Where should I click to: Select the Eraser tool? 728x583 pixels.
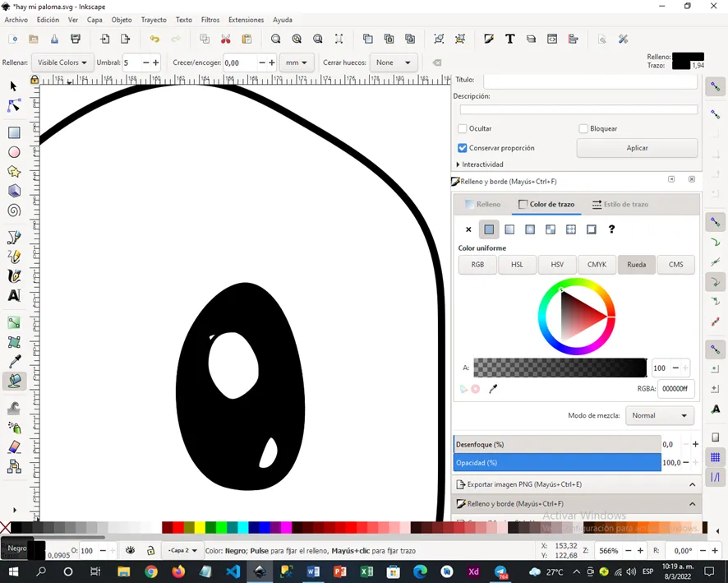coord(14,447)
